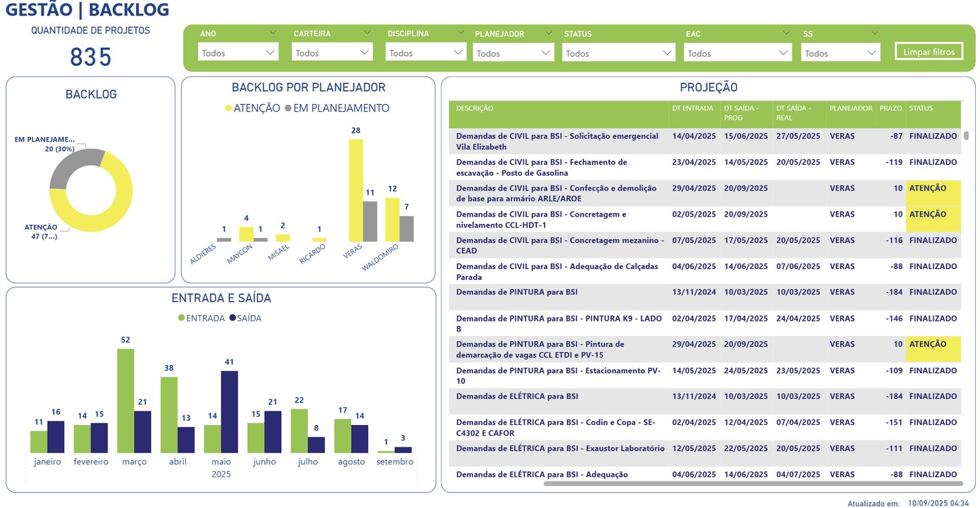The image size is (980, 508).
Task: Select the VERAS yellow bar labeled 28
Action: [x=355, y=190]
